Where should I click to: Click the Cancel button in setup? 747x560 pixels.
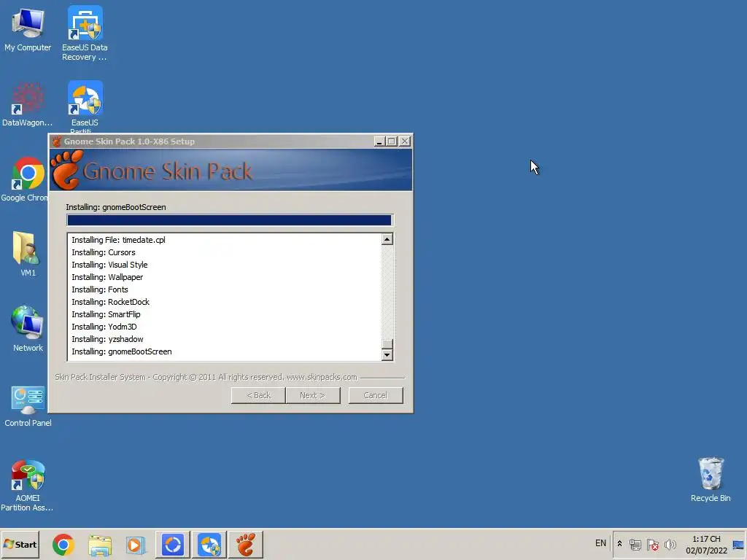click(x=376, y=395)
